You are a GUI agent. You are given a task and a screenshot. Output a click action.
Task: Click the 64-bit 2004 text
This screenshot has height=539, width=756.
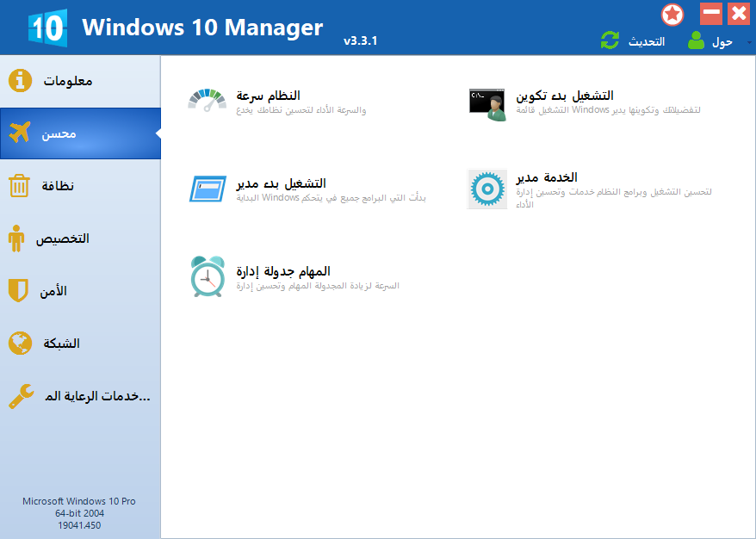79,513
